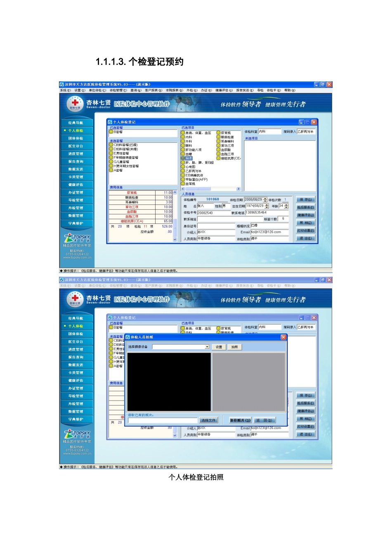Go to 团体体检 in upper screenshot sidebar
Screen dimensions: 392x555
[x=76, y=138]
